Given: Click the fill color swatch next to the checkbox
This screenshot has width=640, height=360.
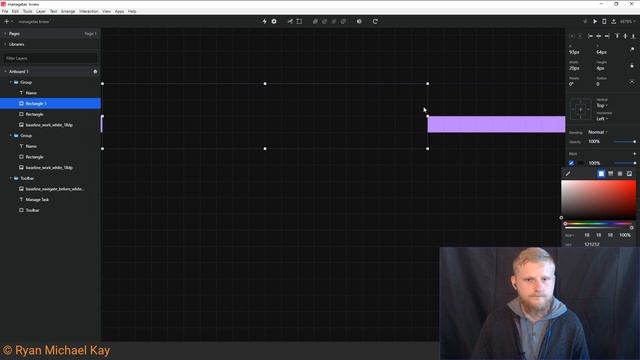Looking at the screenshot, I should (x=580, y=163).
